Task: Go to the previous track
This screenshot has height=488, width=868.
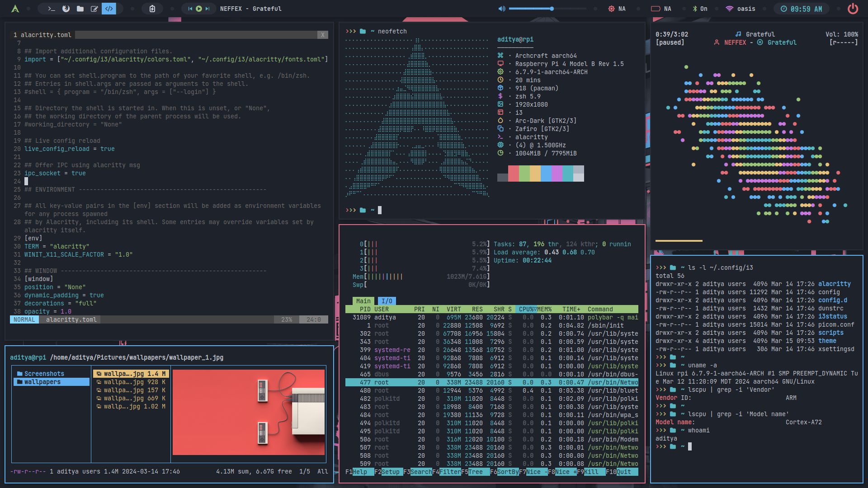Action: coord(190,9)
